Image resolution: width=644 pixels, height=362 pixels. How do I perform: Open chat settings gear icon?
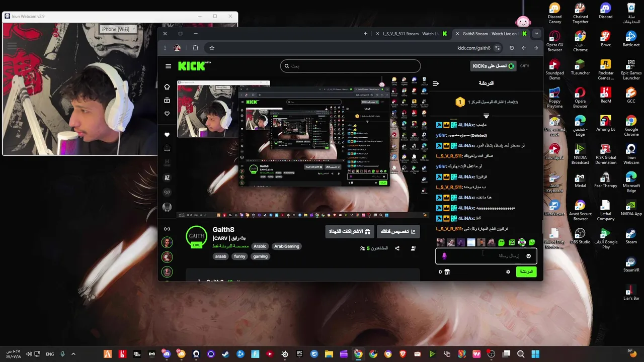508,272
